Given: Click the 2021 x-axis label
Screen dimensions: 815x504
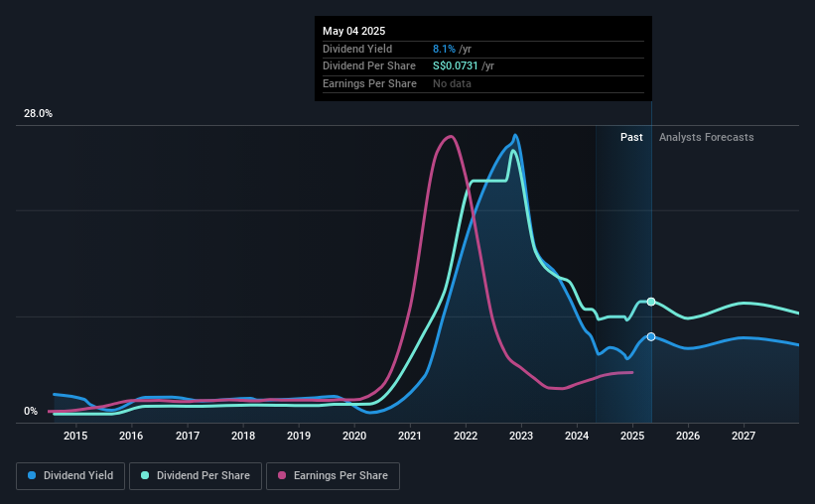Looking at the screenshot, I should (410, 436).
